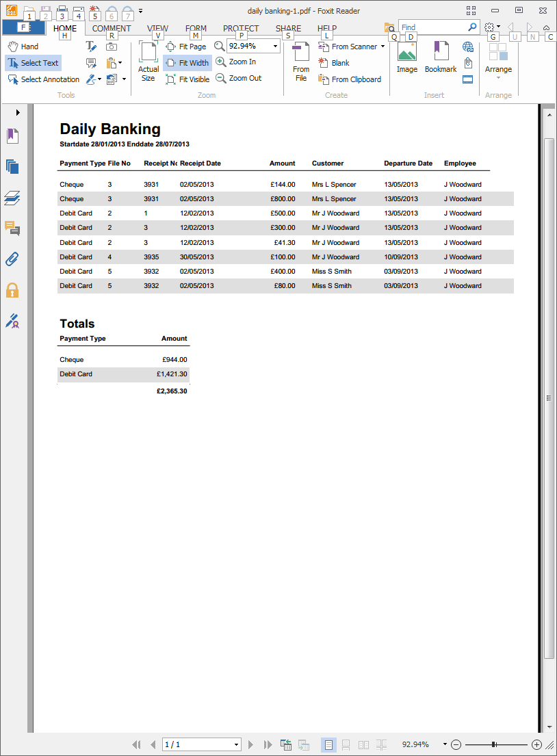Open the page number 1 / 1 dropdown

236,744
